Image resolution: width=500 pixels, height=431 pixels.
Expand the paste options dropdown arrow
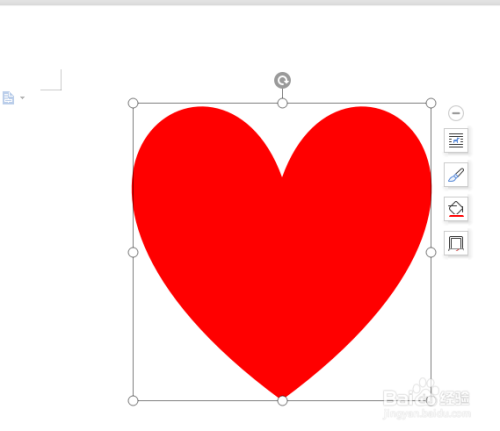(x=22, y=98)
